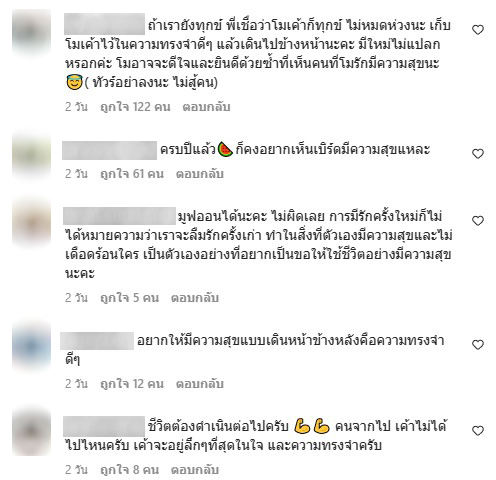Click the 2 วัน timestamp on first comment
Viewport: 496px width, 480px height.
pos(76,107)
